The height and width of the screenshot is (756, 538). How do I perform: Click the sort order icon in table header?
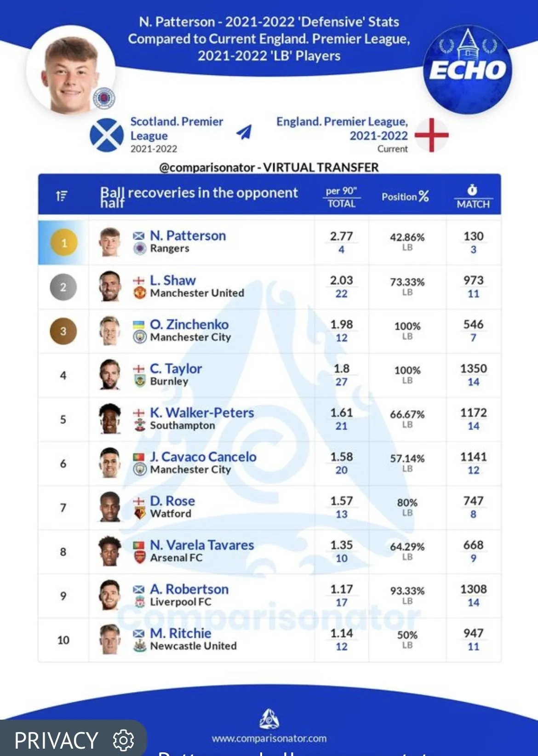(x=62, y=196)
